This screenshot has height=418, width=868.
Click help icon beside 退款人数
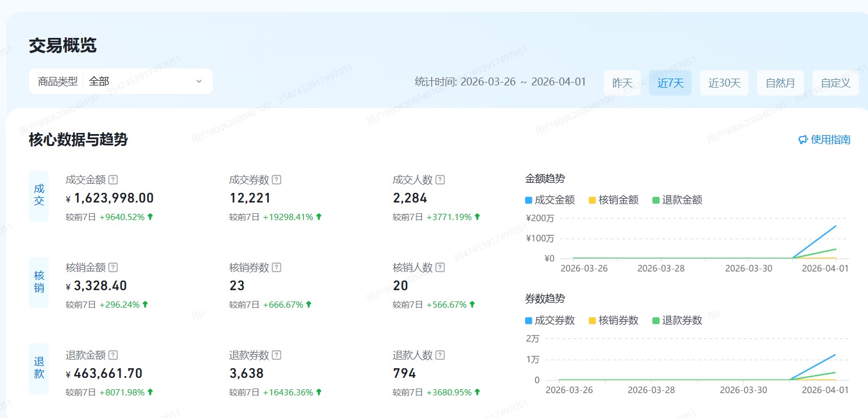[440, 355]
